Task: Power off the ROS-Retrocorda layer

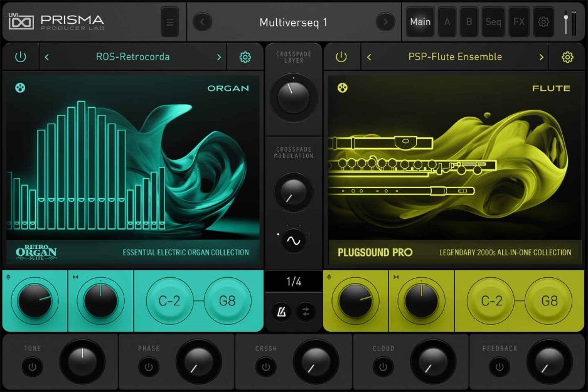Action: pyautogui.click(x=19, y=56)
